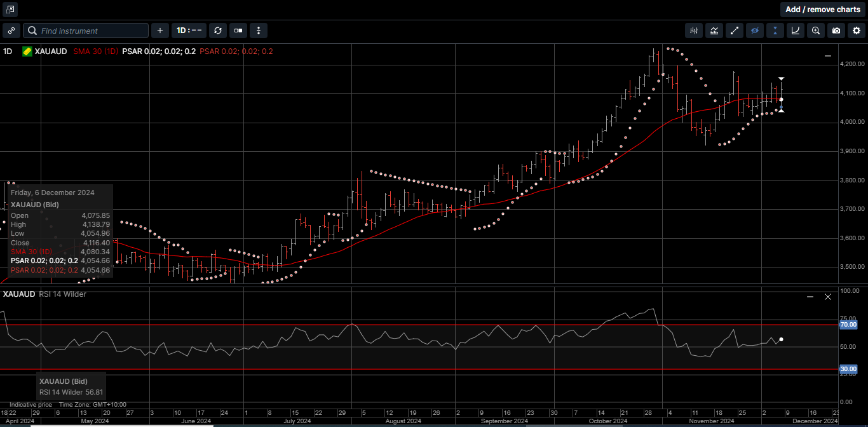The image size is (868, 427).
Task: Open the chart screenshot camera tool
Action: (x=836, y=30)
